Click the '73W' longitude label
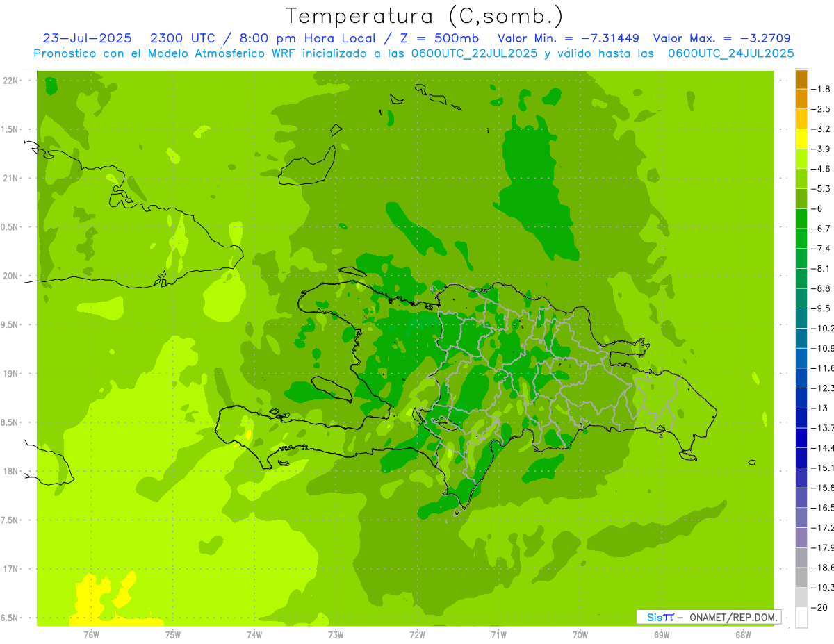Screen dimensions: 834x644 (x=336, y=634)
